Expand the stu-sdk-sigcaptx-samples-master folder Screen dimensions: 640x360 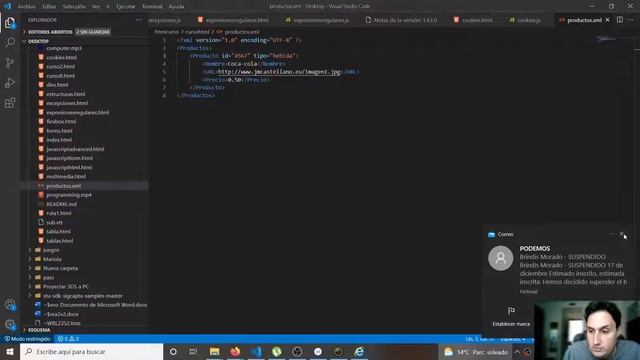[82, 296]
